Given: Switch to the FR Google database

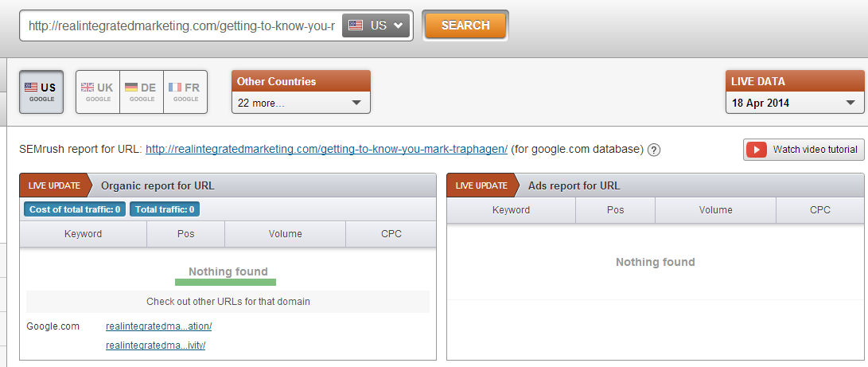Looking at the screenshot, I should click(185, 92).
